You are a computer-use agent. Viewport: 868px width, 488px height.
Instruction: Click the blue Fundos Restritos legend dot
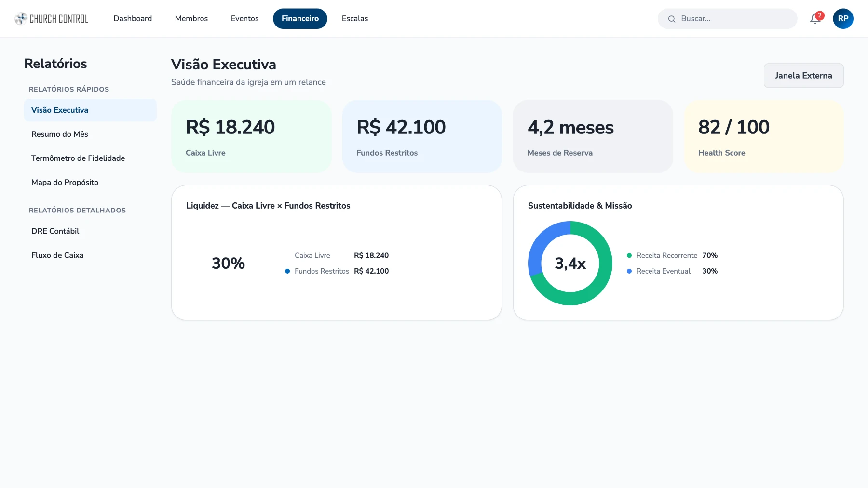pyautogui.click(x=287, y=271)
